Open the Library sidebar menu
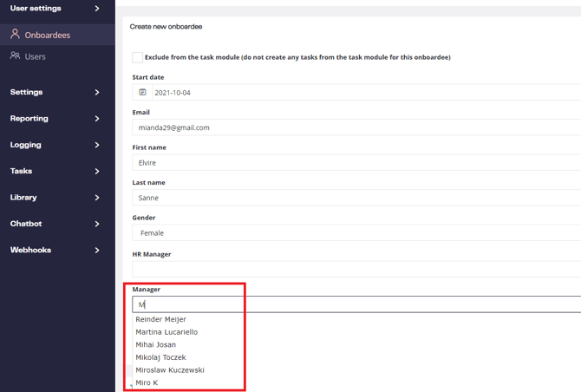 [x=23, y=198]
